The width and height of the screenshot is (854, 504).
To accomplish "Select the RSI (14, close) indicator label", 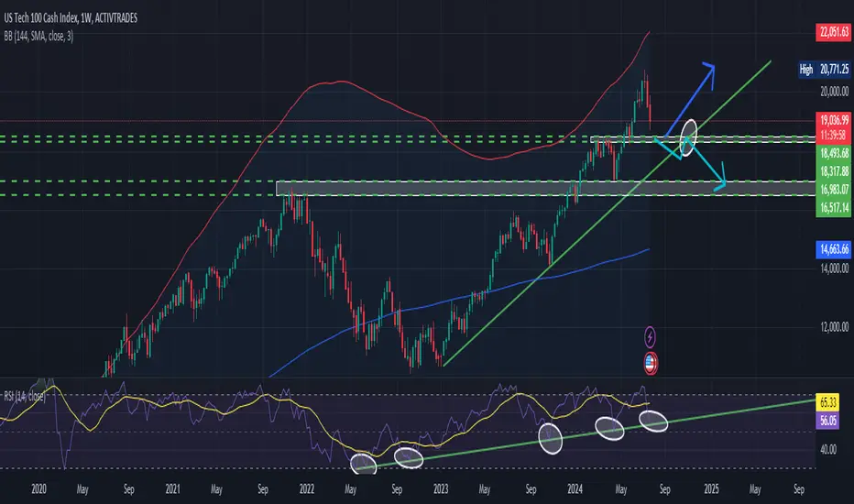I will (25, 396).
